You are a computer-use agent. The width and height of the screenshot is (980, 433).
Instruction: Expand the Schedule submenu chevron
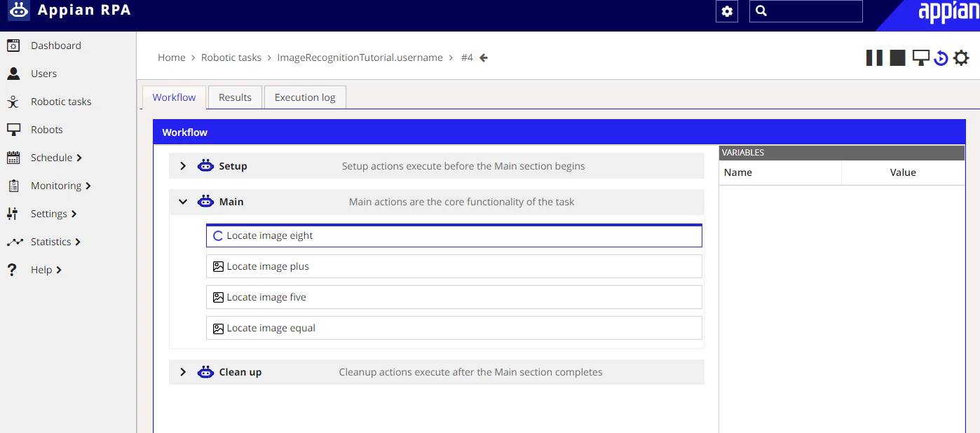pos(79,158)
